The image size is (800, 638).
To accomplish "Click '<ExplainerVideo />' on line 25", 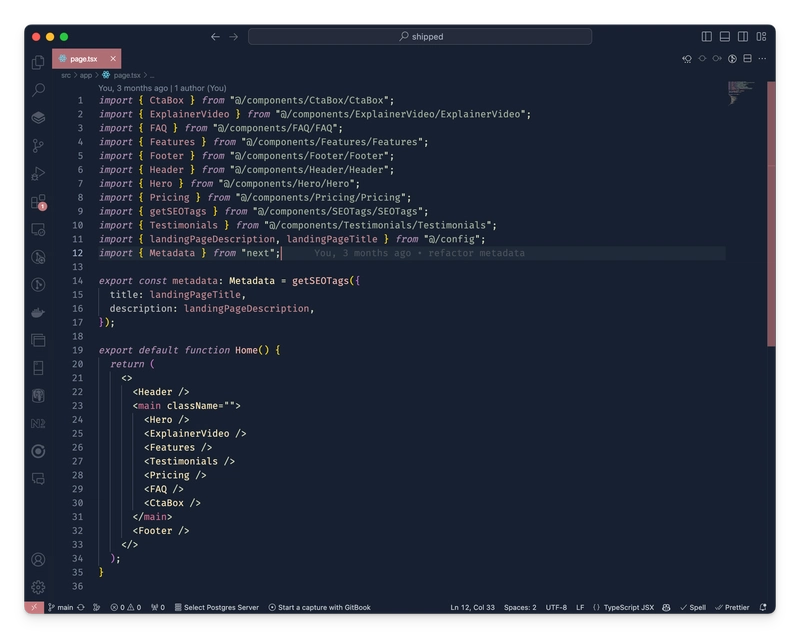I will [x=195, y=433].
